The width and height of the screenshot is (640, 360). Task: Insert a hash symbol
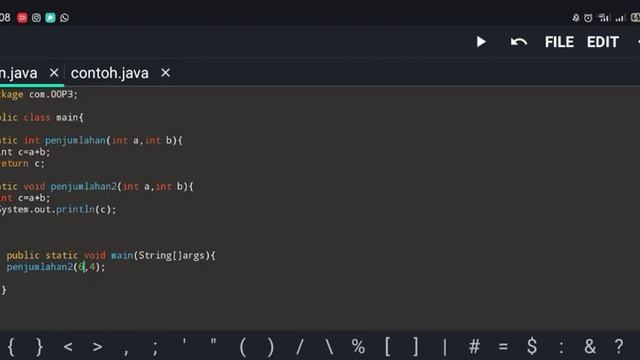click(x=474, y=347)
